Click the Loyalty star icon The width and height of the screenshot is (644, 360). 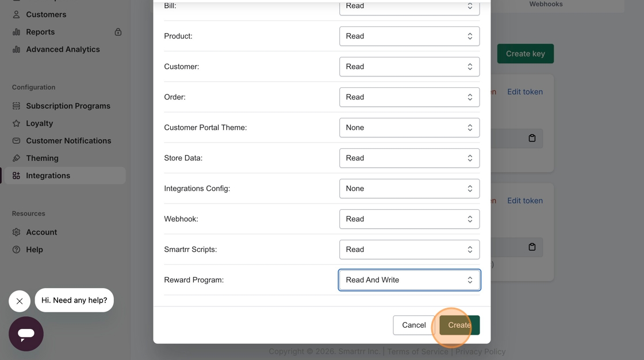coord(16,123)
